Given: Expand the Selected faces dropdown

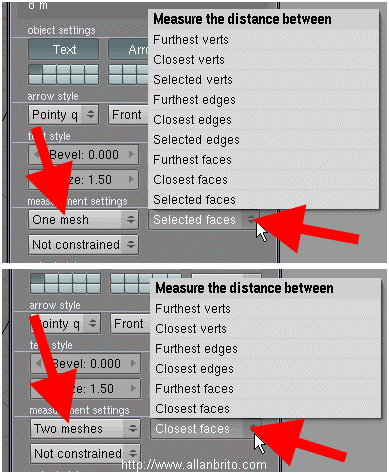Looking at the screenshot, I should pos(204,220).
